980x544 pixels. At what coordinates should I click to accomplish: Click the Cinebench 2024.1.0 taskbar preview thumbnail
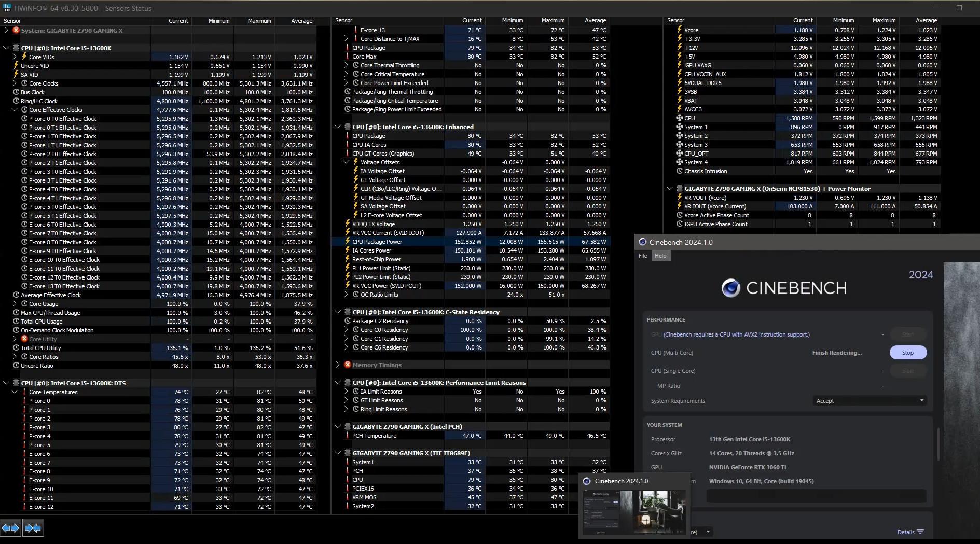634,512
